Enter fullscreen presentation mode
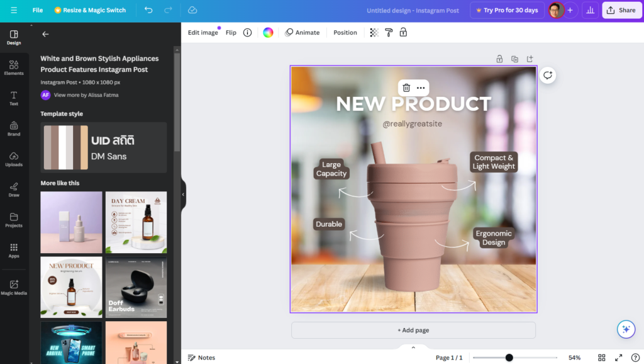 (619, 358)
